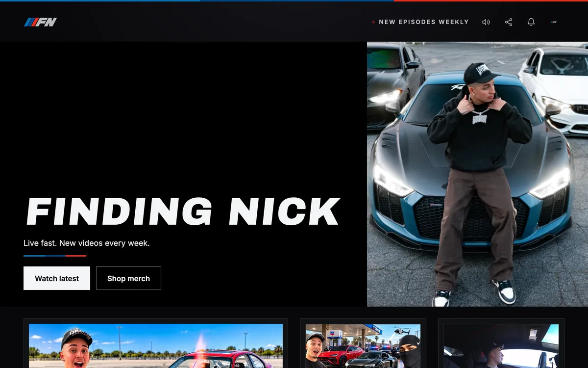Open the red drift car video thumbnail

[x=156, y=346]
